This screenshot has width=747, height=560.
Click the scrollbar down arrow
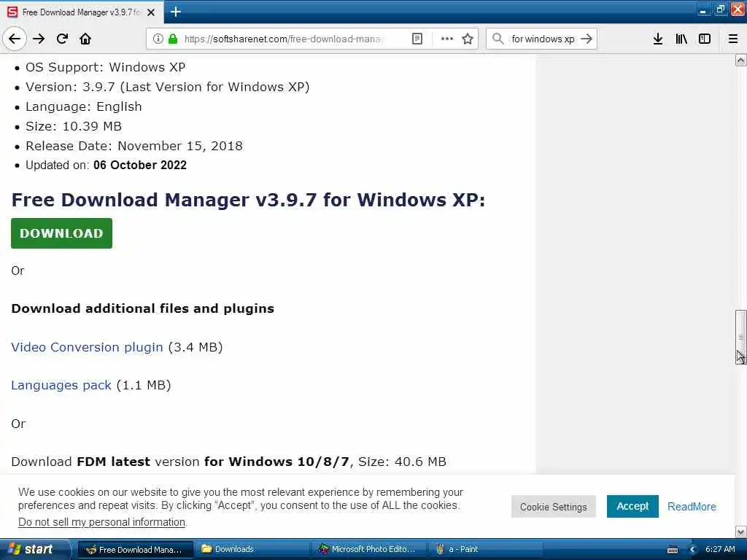(x=740, y=532)
